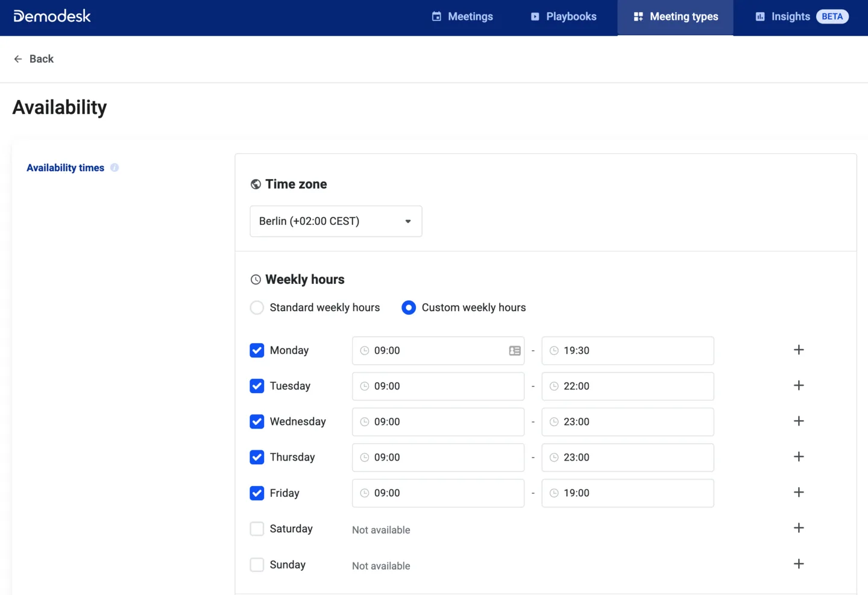This screenshot has width=868, height=595.
Task: Click the Demodesk logo
Action: 52,16
